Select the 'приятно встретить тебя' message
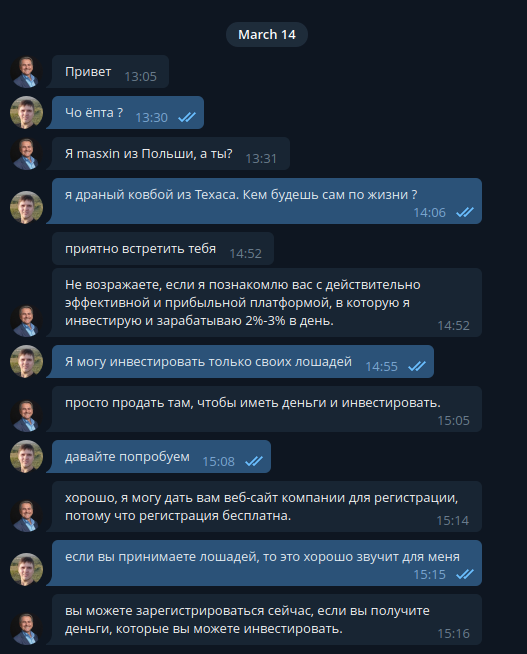 click(163, 249)
